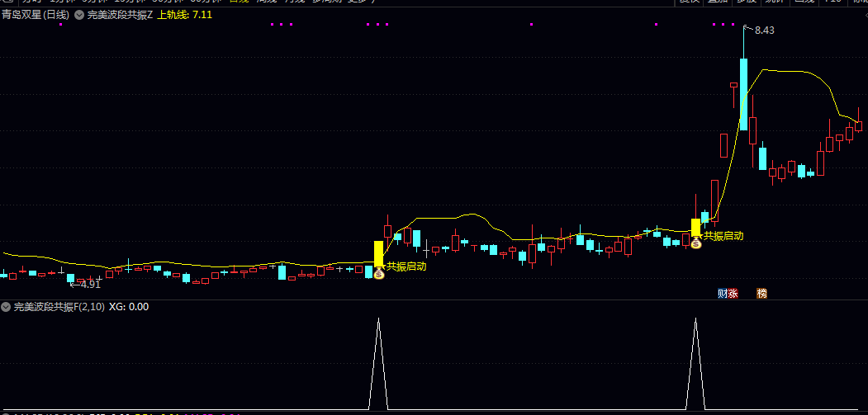868x415 pixels.
Task: Select the 青岛双星(日线) chart title
Action: click(x=36, y=16)
